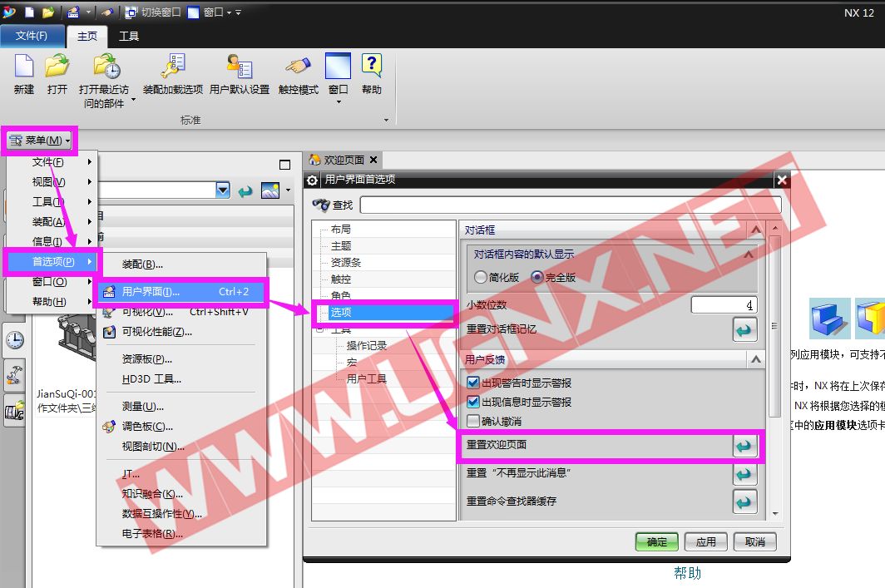Image resolution: width=885 pixels, height=588 pixels.
Task: Toggle 出现警告时显示警报 checkbox
Action: point(473,383)
